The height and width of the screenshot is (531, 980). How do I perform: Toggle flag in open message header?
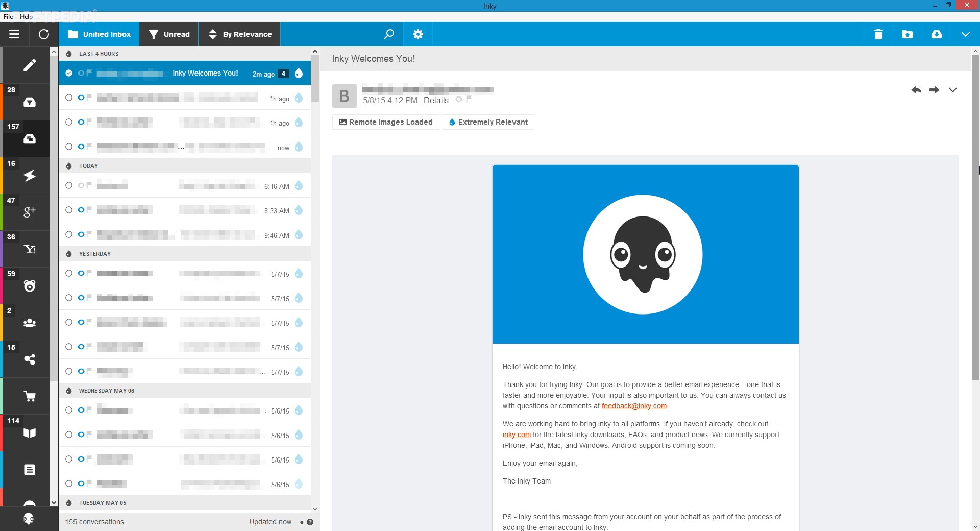point(469,100)
